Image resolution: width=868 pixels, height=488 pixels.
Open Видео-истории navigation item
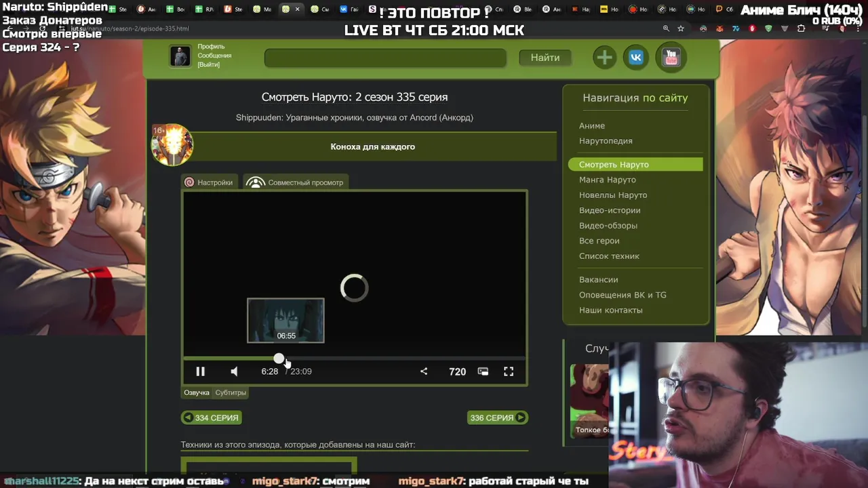click(x=610, y=210)
